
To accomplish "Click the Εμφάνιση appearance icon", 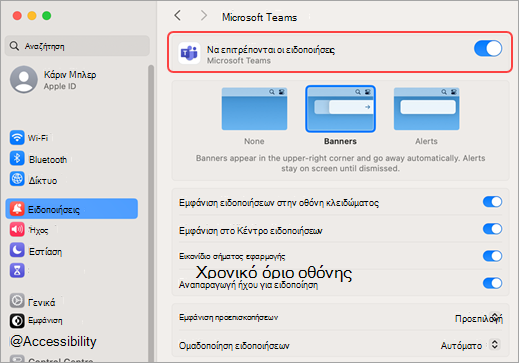I will point(17,321).
